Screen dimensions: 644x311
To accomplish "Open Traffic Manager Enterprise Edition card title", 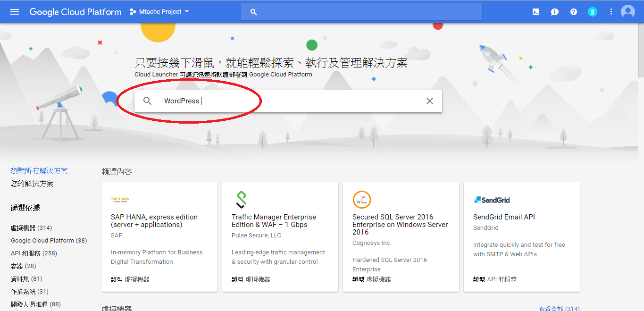I will (274, 221).
